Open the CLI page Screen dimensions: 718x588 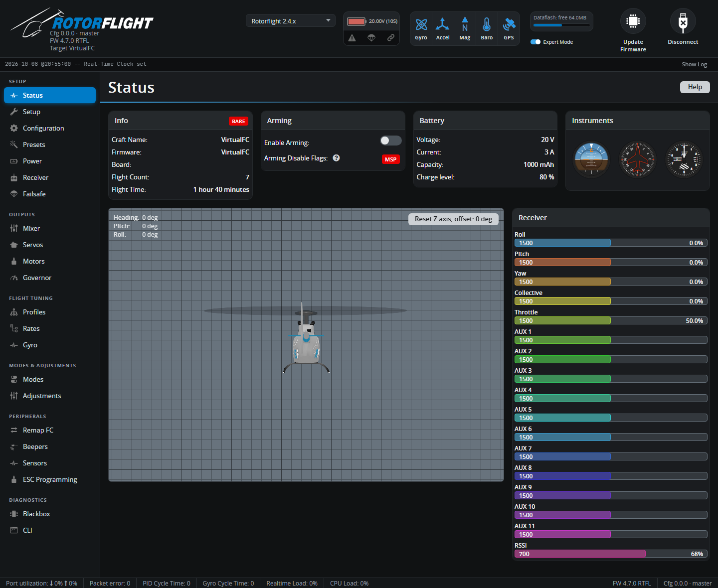tap(50, 530)
